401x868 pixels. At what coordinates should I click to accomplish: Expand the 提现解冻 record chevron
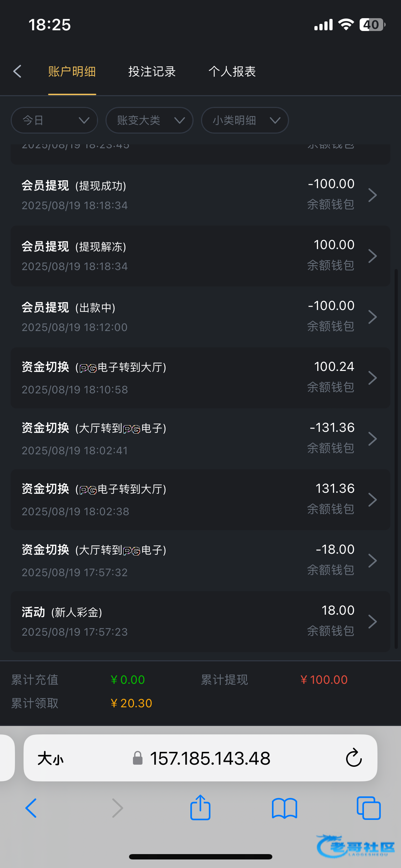[x=372, y=256]
